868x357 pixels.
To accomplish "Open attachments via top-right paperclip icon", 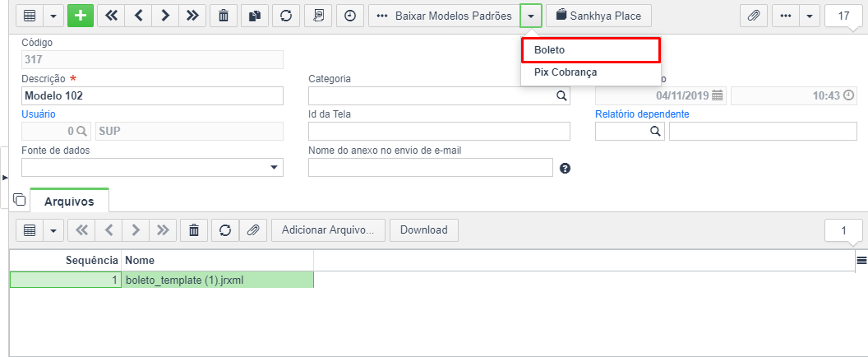I will tap(754, 16).
